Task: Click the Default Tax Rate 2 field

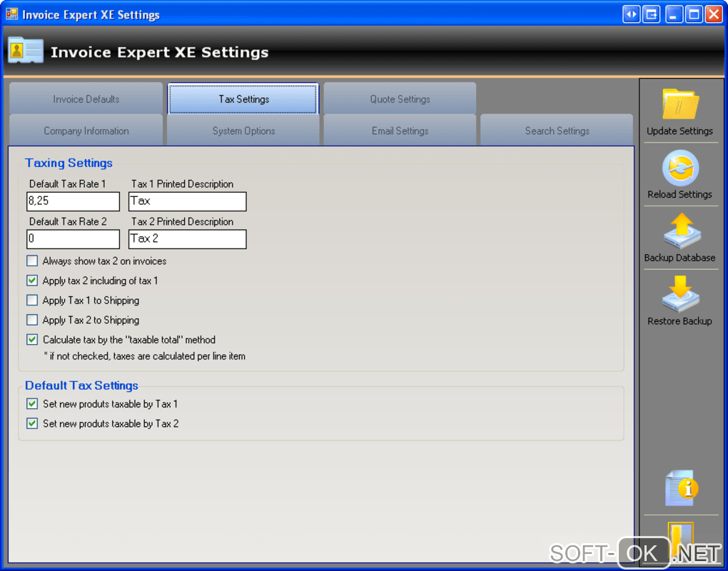Action: [x=73, y=239]
